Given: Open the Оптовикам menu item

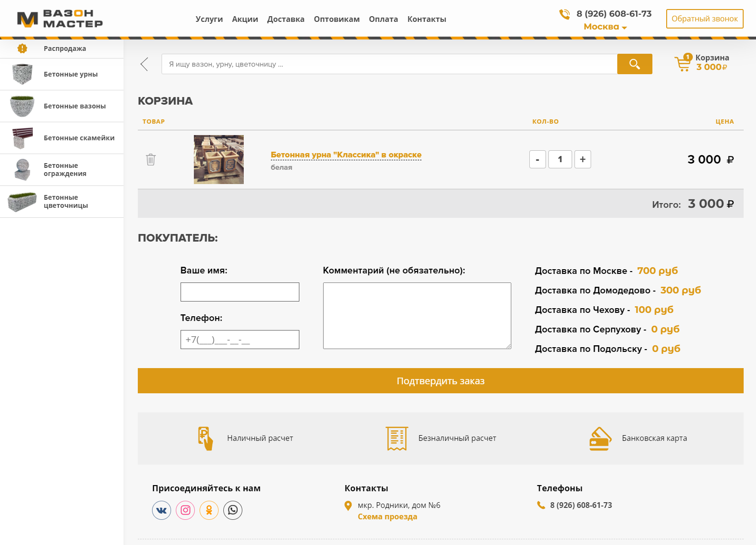Looking at the screenshot, I should [336, 19].
